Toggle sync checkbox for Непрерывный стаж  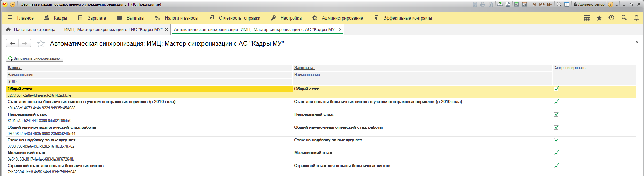[556, 114]
